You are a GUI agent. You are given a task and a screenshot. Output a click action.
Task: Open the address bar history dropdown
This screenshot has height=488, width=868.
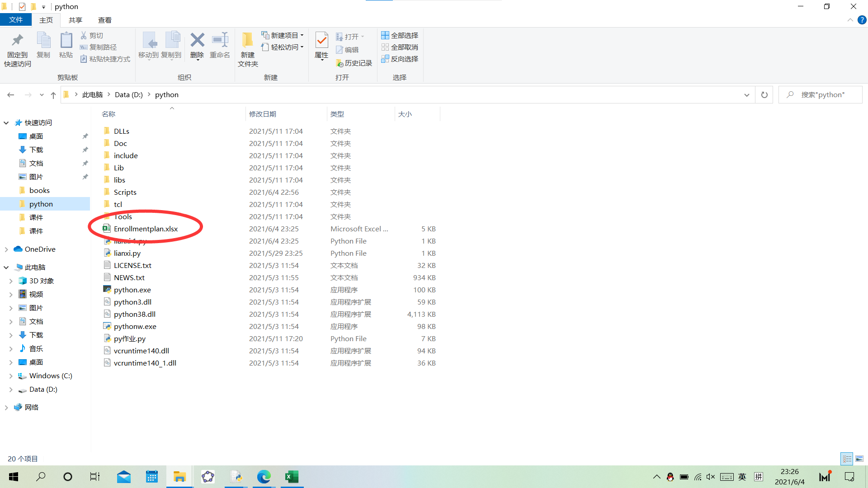(x=746, y=95)
